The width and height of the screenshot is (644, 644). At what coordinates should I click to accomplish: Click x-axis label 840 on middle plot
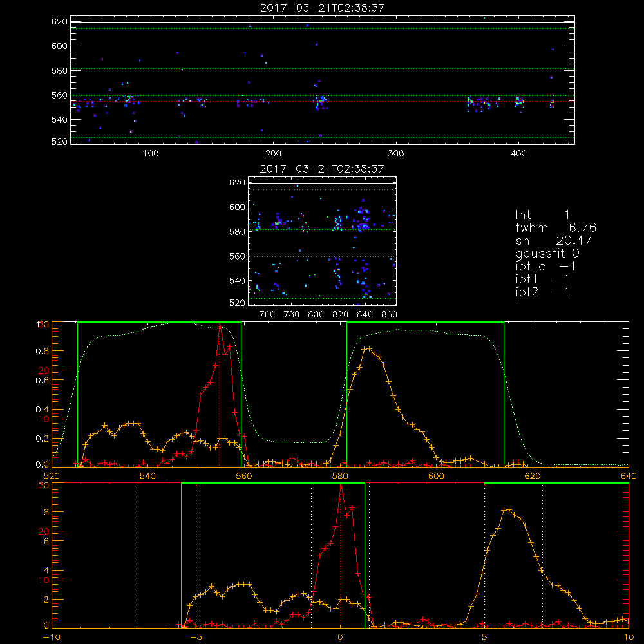pos(365,315)
